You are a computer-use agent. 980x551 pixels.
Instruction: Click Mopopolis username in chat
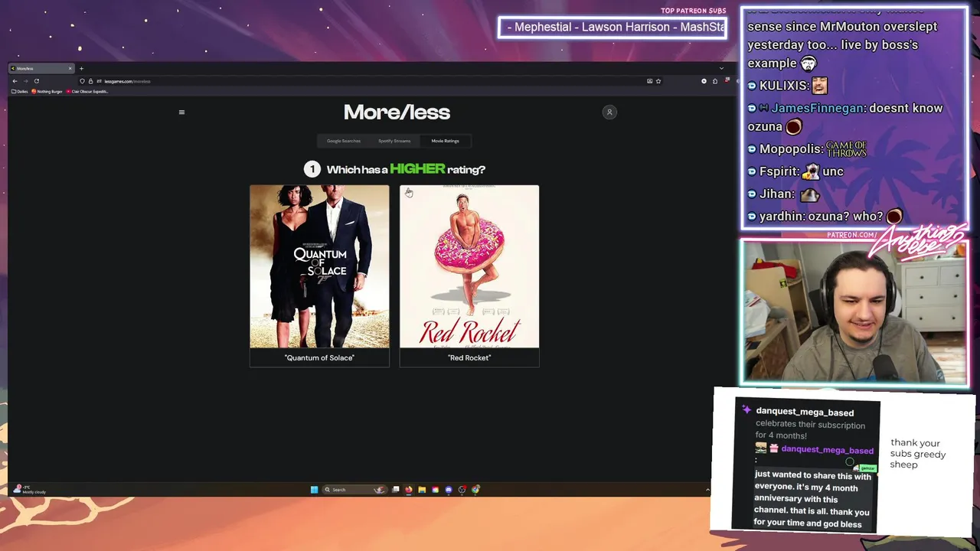pyautogui.click(x=791, y=149)
